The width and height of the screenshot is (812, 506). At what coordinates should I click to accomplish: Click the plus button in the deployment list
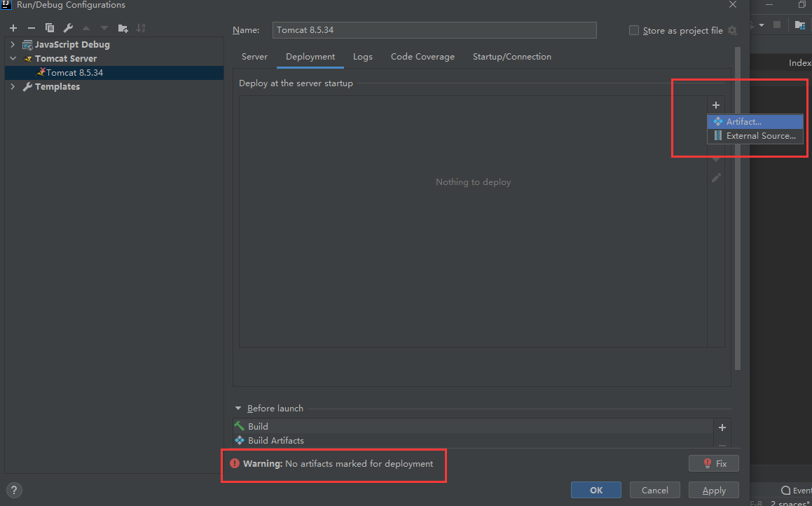tap(716, 105)
